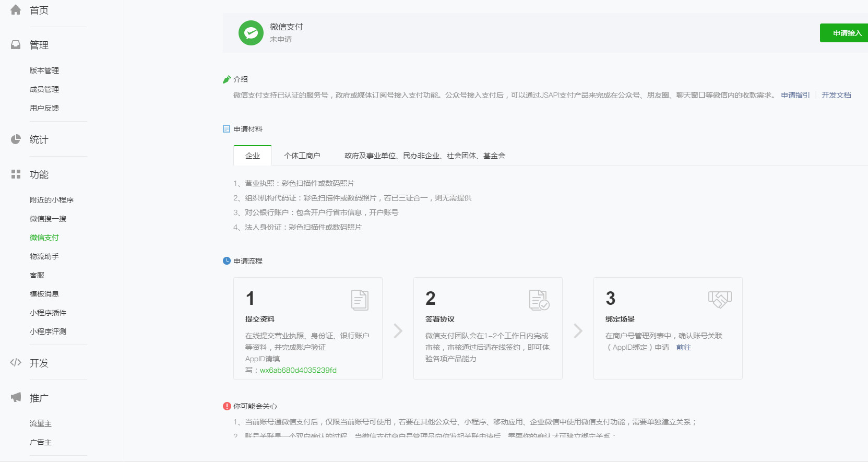Open 小程序评测 menu item
Viewport: 868px width, 462px height.
pos(48,331)
